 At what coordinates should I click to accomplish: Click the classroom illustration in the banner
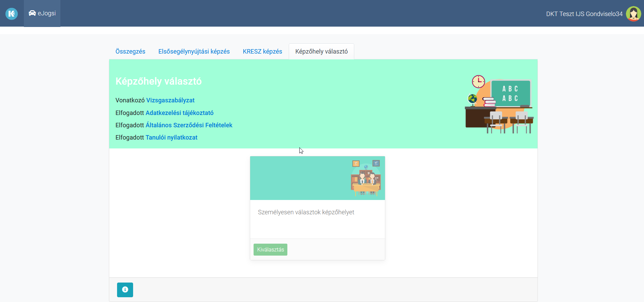click(499, 104)
